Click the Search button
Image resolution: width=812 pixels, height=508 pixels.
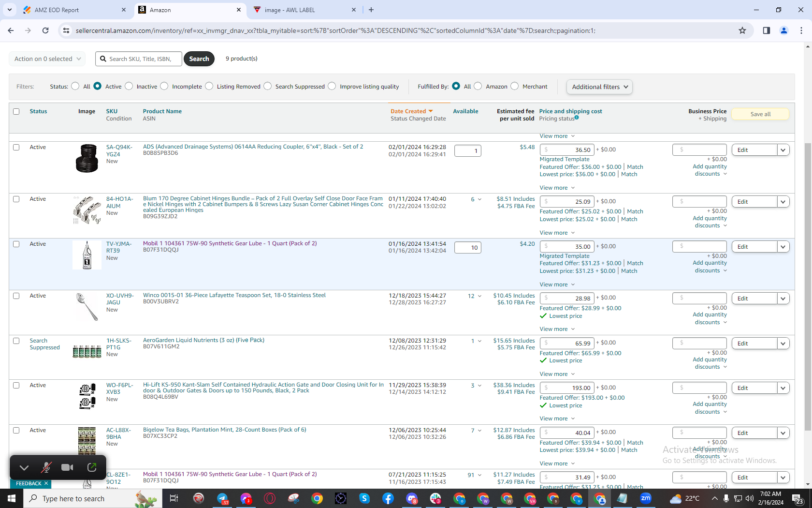[x=199, y=59]
